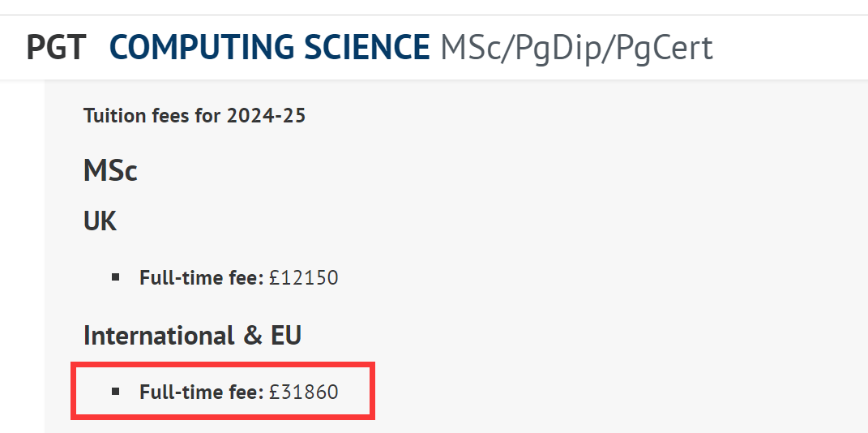Click the International & EU heading
This screenshot has height=433, width=868.
click(193, 336)
